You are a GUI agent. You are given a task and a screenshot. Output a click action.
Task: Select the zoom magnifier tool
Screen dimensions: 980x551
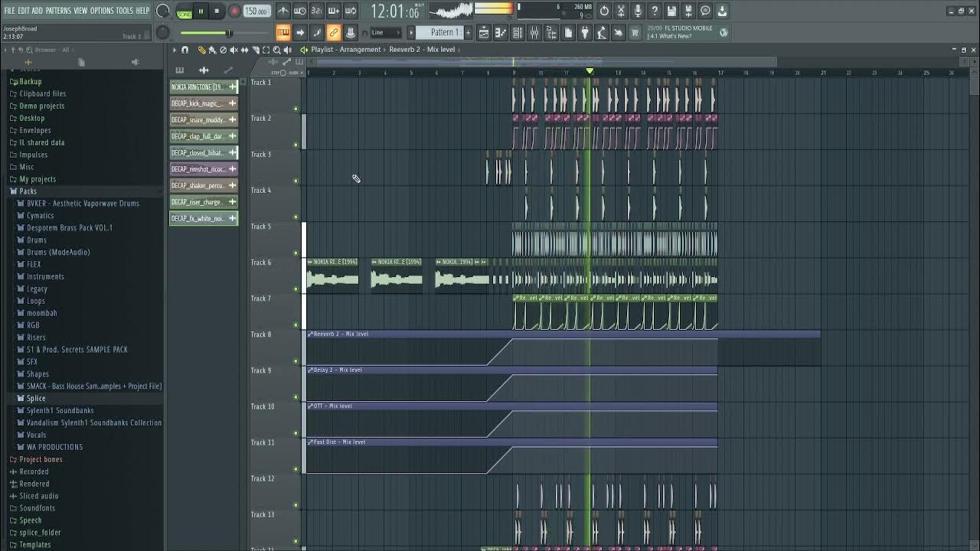276,50
